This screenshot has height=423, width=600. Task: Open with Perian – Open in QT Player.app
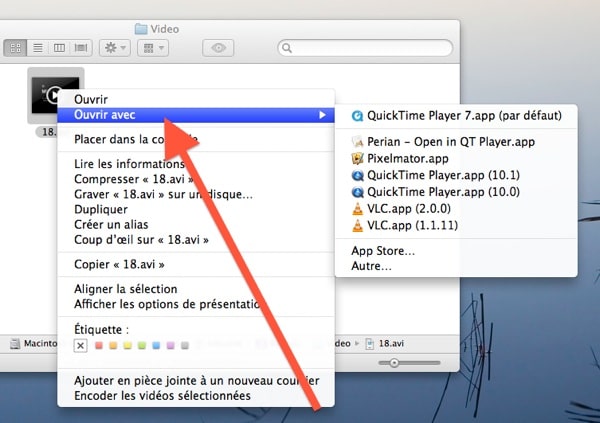456,142
